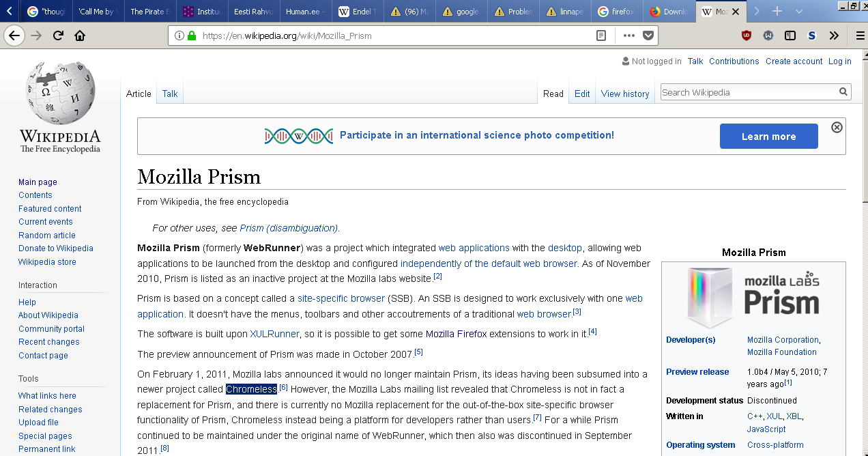868x456 pixels.
Task: Click Log in link
Action: (x=839, y=61)
